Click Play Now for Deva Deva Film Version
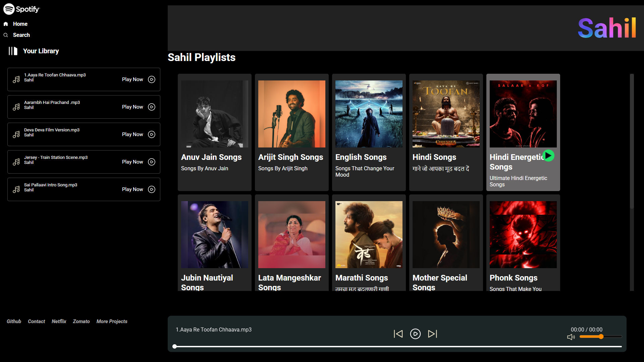 (132, 134)
